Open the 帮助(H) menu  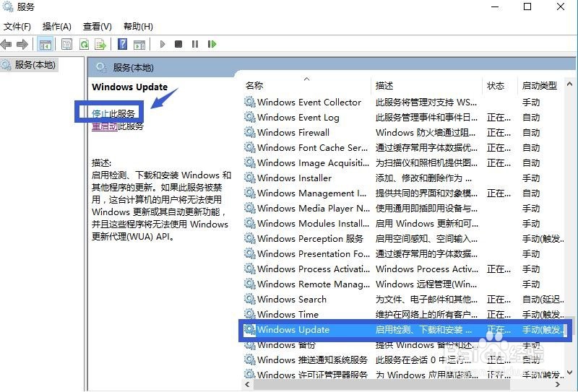click(138, 27)
